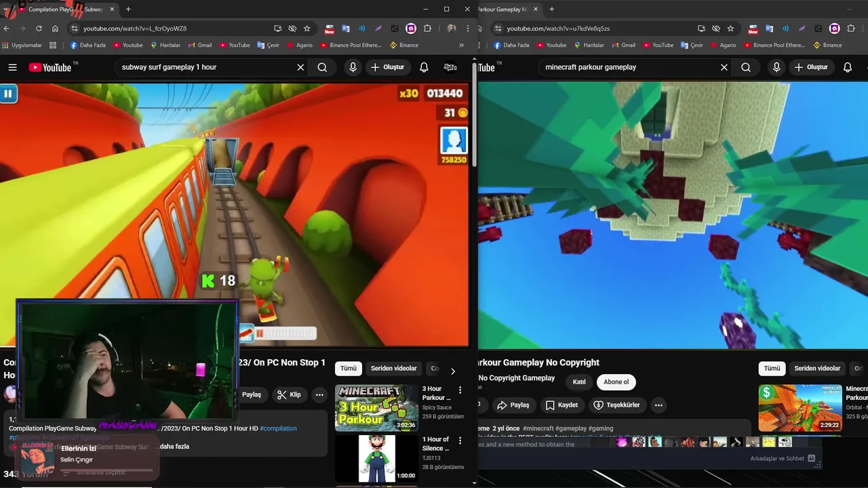Screen dimensions: 868x488
Task: Click Oluştur button in right window
Action: [x=811, y=67]
